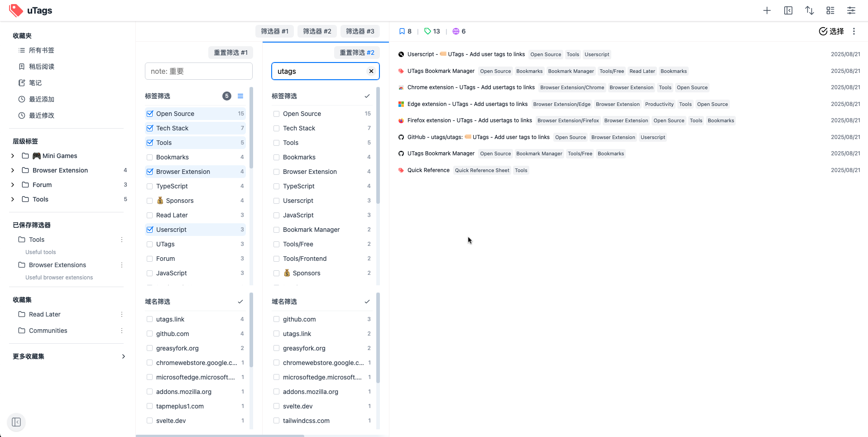Viewport: 868px width, 437px height.
Task: Switch to 筛选器 #1 tab
Action: tap(274, 31)
